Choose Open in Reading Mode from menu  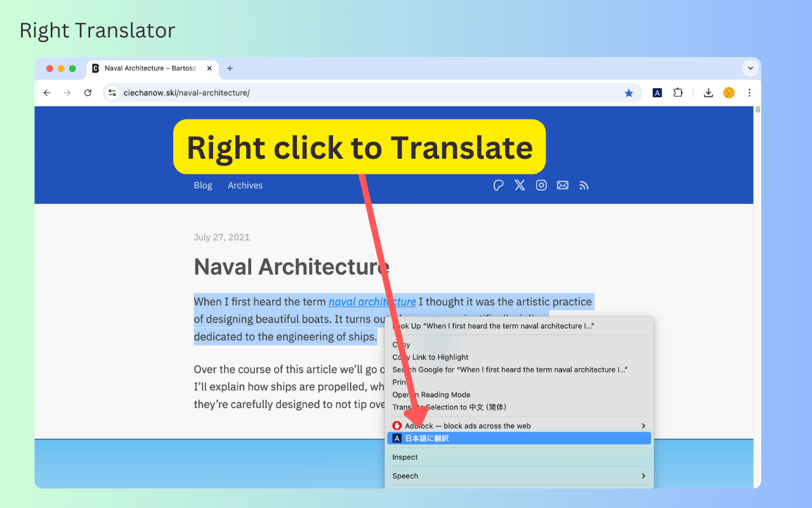pyautogui.click(x=431, y=394)
